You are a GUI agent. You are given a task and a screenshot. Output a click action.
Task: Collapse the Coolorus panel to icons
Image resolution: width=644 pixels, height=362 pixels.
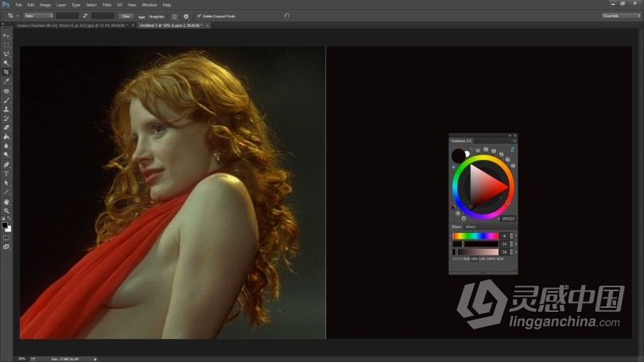[510, 135]
